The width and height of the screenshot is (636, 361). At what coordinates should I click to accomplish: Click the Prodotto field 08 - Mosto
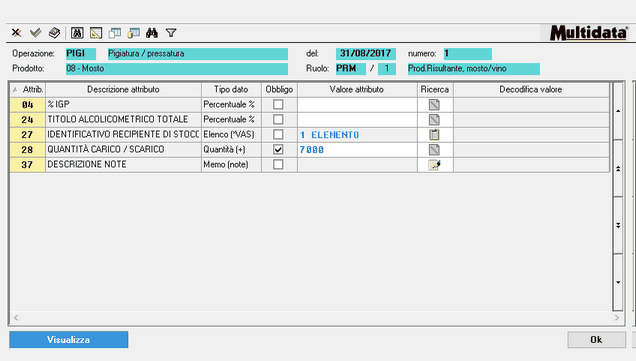177,69
